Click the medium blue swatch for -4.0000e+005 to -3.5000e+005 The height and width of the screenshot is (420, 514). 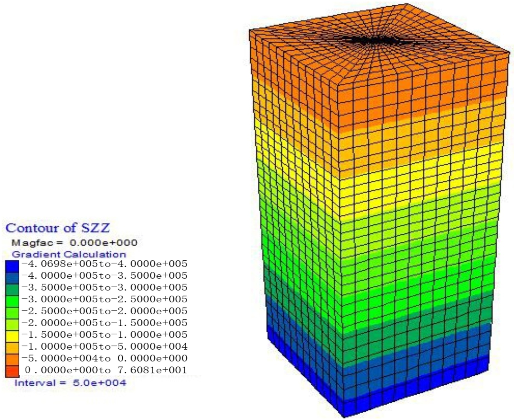click(12, 277)
